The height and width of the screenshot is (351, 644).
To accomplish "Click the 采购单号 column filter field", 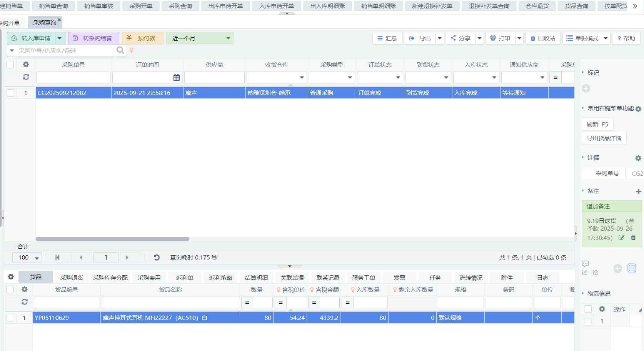I will click(x=73, y=77).
